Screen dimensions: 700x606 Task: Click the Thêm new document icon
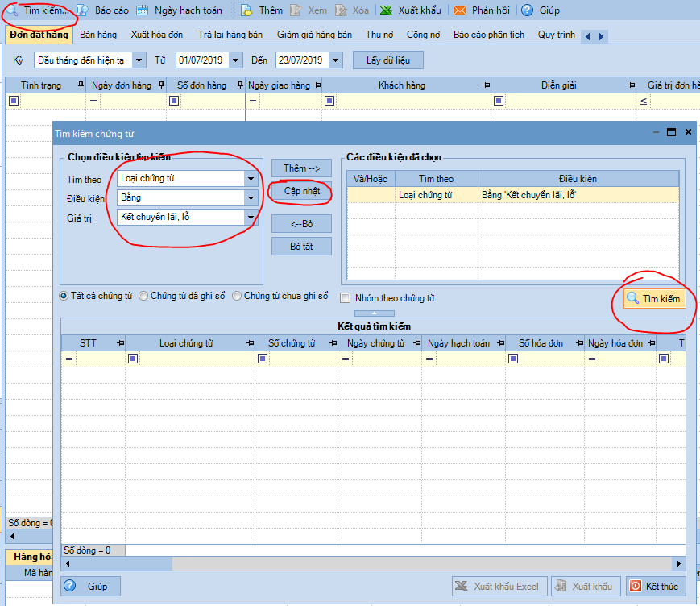click(246, 10)
